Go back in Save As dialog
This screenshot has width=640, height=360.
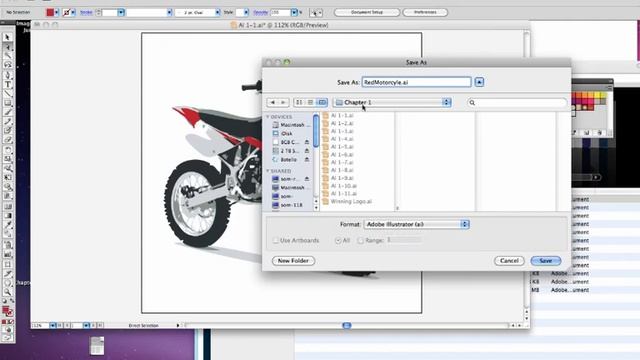tap(272, 102)
